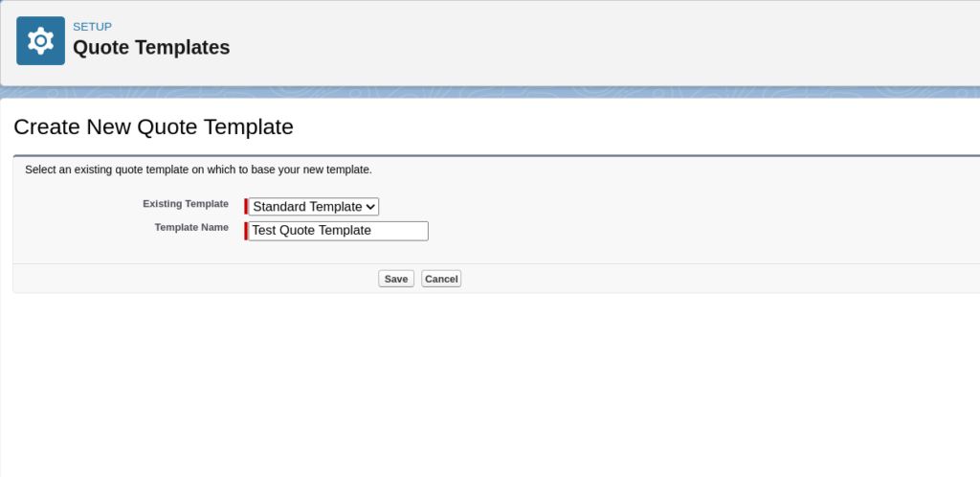Click the instruction text about existing quote template
Image resolution: width=980 pixels, height=477 pixels.
[x=198, y=170]
